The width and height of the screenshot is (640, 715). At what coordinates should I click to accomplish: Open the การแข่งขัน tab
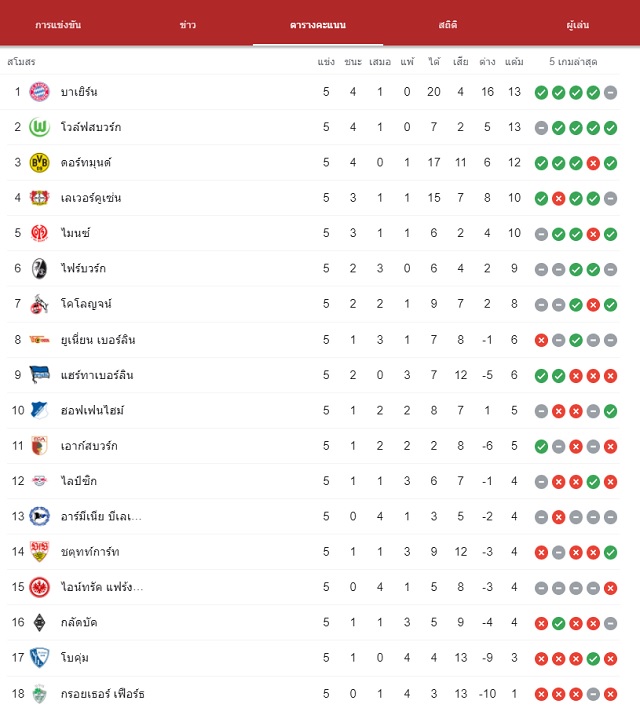pyautogui.click(x=58, y=25)
